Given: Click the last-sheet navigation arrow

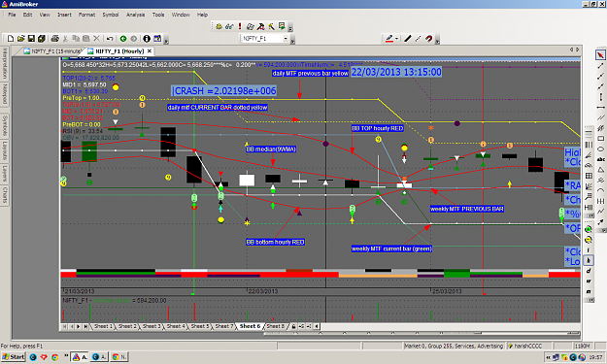Looking at the screenshot, I should (x=85, y=326).
